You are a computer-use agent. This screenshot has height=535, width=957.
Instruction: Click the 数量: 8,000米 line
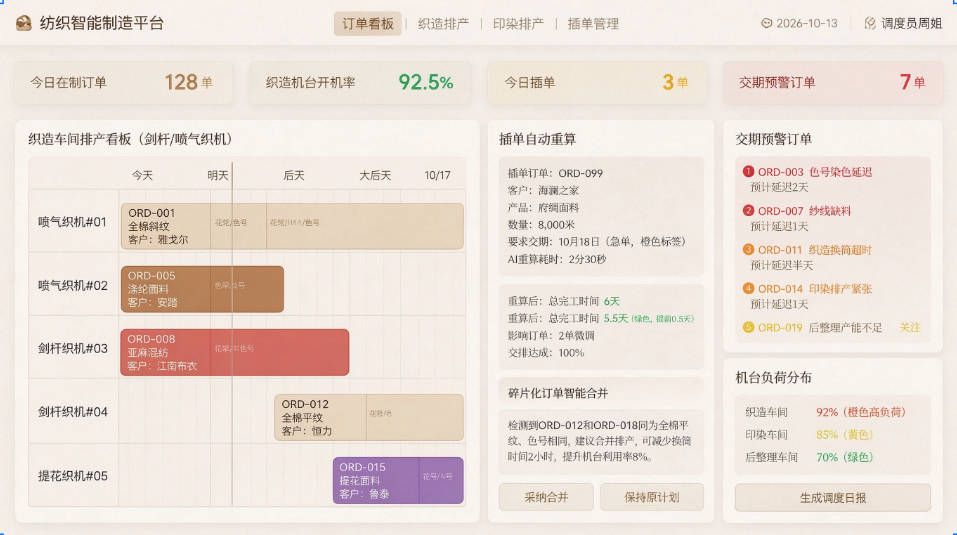click(x=541, y=224)
